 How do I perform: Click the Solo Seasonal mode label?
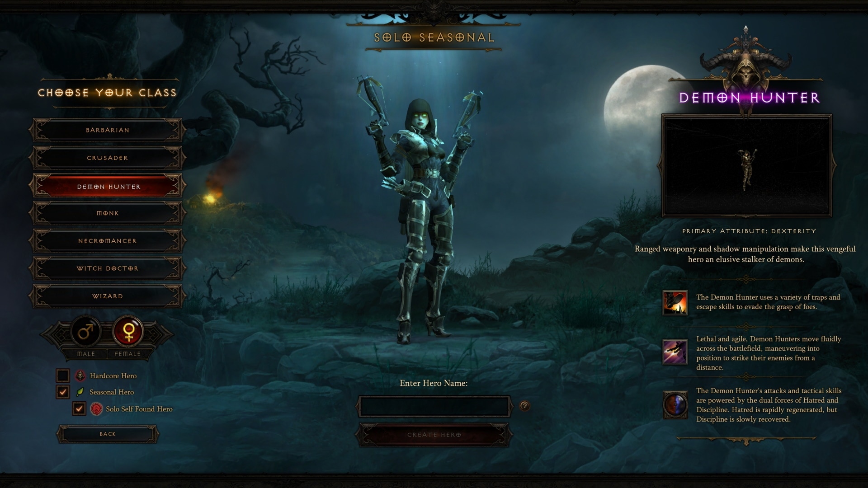pos(434,37)
